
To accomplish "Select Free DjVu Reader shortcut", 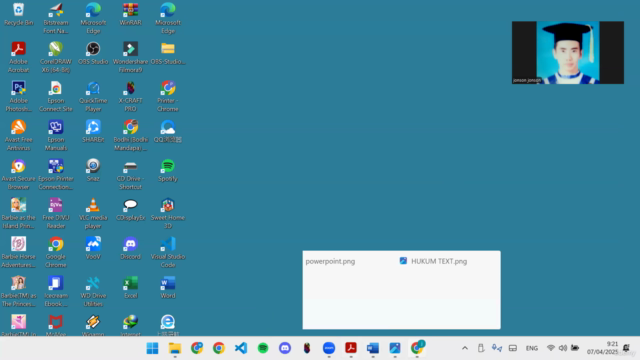I will (x=56, y=213).
